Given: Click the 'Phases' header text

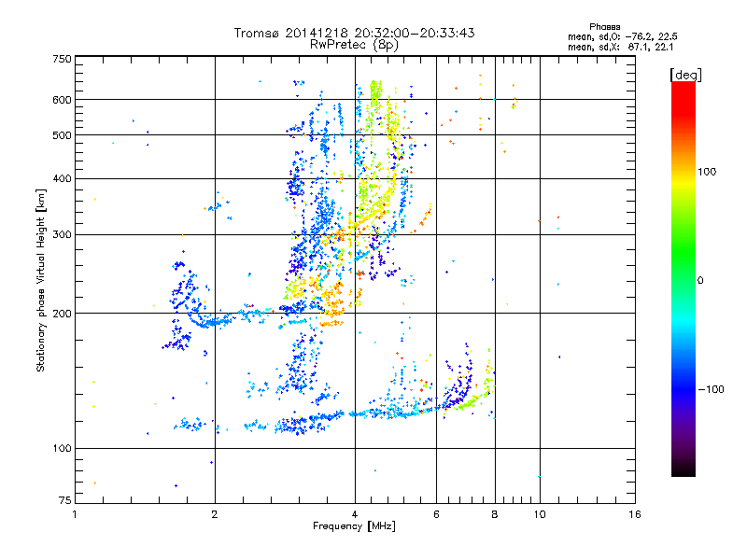Looking at the screenshot, I should point(604,27).
